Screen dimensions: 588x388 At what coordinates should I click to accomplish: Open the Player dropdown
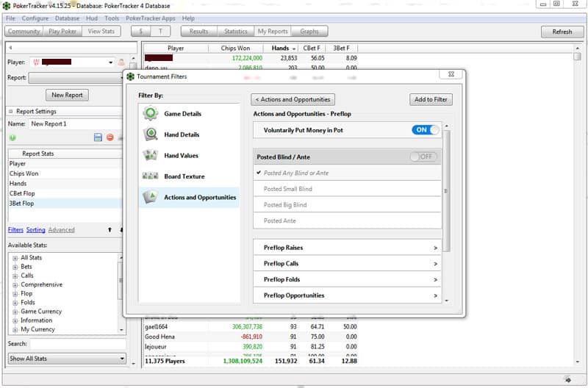click(x=110, y=62)
